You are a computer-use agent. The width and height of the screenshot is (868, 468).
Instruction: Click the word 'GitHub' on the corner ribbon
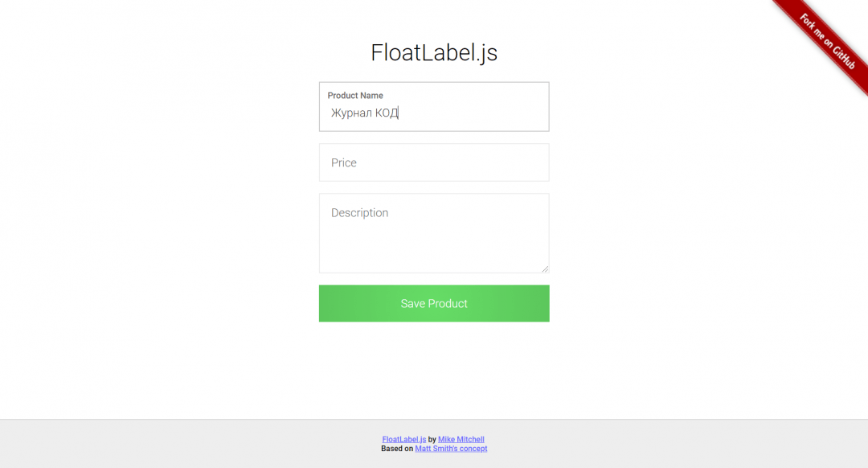tap(842, 56)
